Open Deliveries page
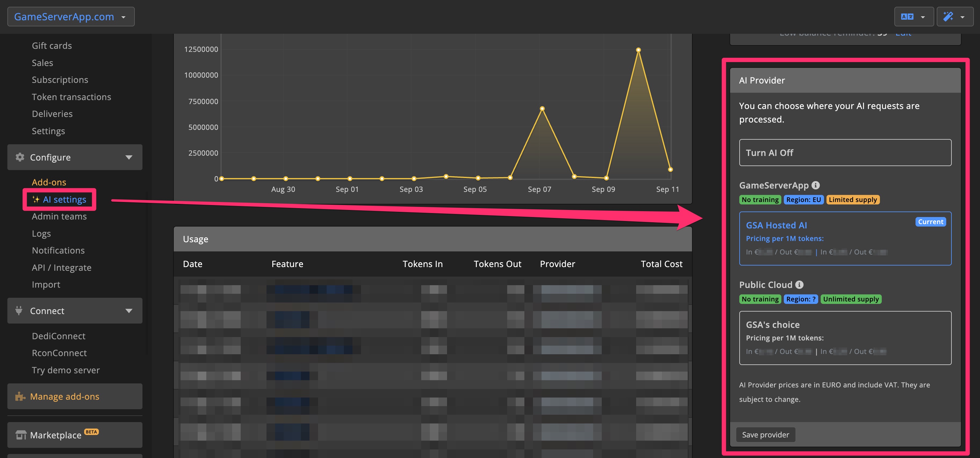 (52, 114)
